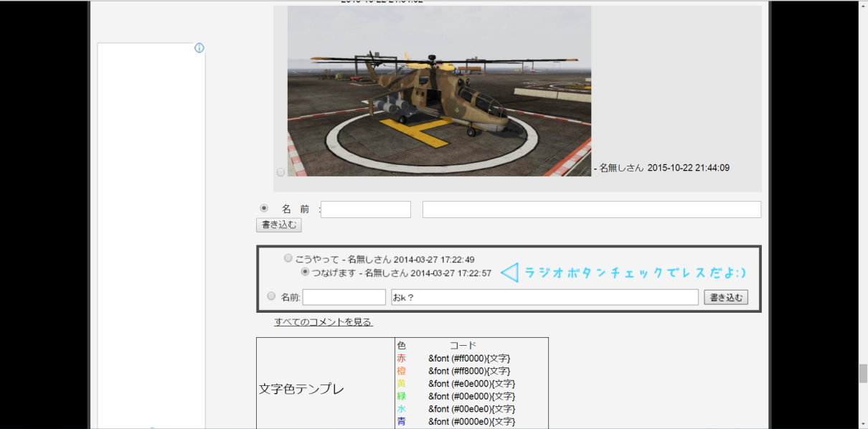Focus the short name field above the bordered box
The height and width of the screenshot is (429, 868).
[x=366, y=209]
